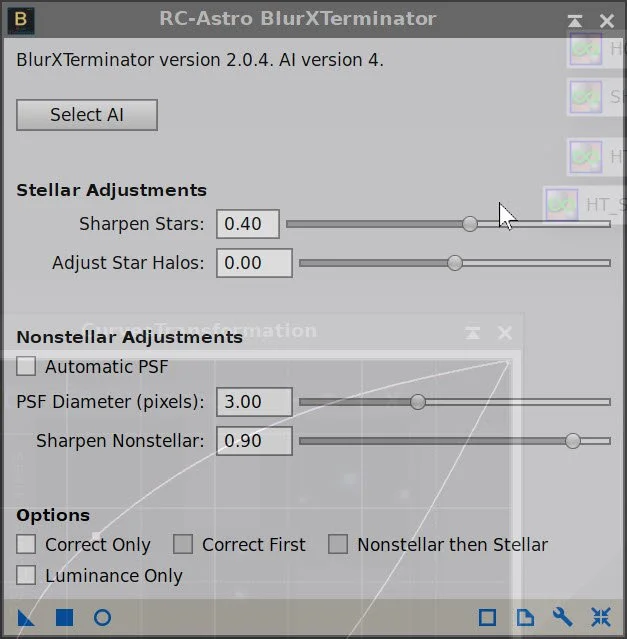Click the Adjust Star Halos slider handle
Image resolution: width=627 pixels, height=639 pixels.
(455, 263)
